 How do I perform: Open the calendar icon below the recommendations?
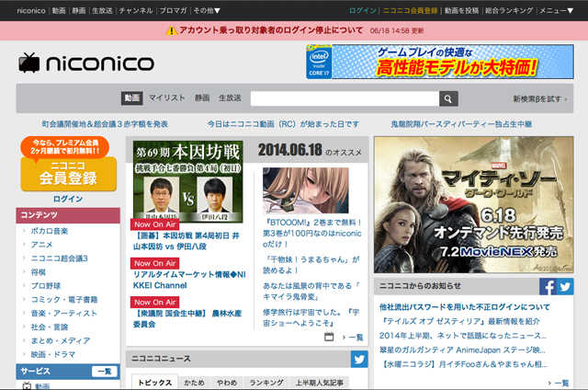tap(329, 337)
